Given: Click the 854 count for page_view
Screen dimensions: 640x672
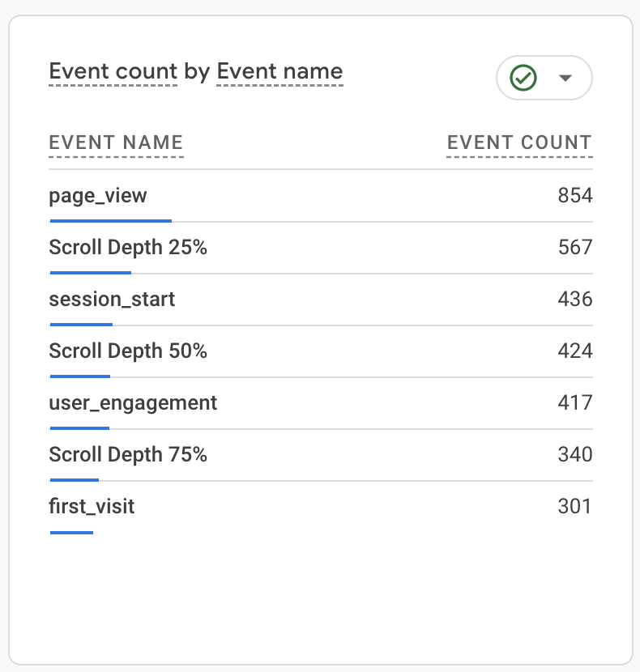Looking at the screenshot, I should (x=575, y=196).
